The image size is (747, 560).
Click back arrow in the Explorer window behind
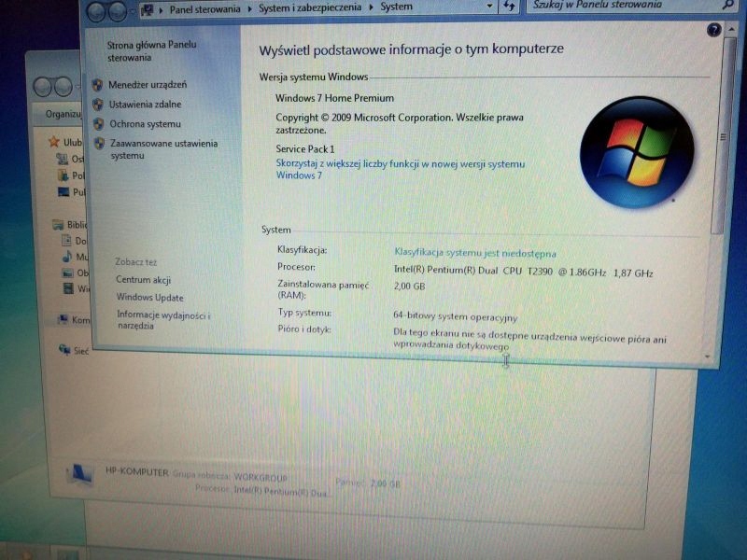coord(43,87)
